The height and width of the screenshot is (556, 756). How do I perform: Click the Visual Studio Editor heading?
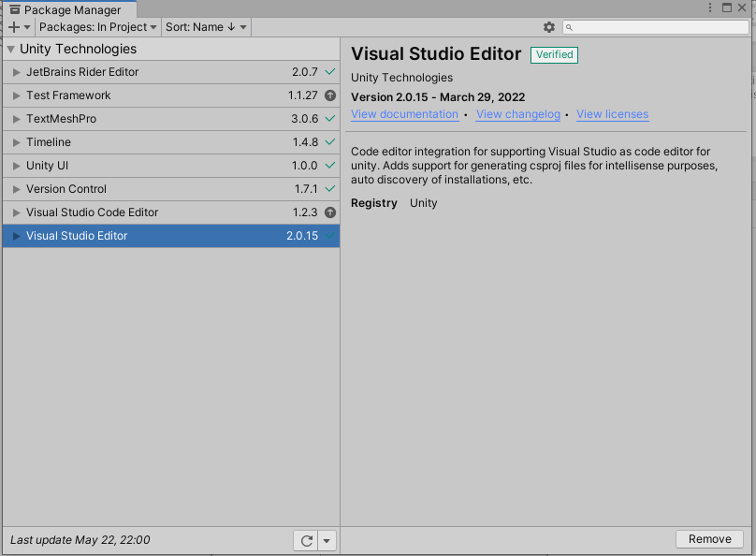point(436,54)
